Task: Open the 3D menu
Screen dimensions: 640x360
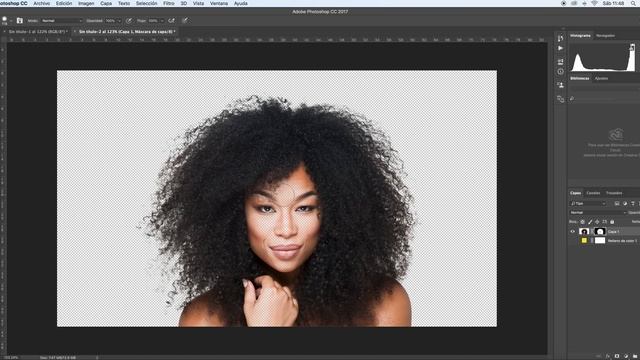Action: coord(184,3)
